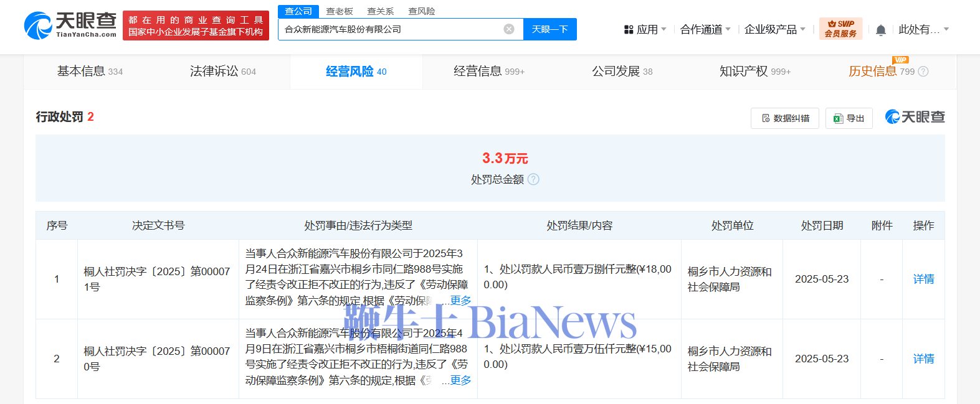Click the 2025-05-23 date in row 1
The width and height of the screenshot is (980, 404).
coord(822,279)
